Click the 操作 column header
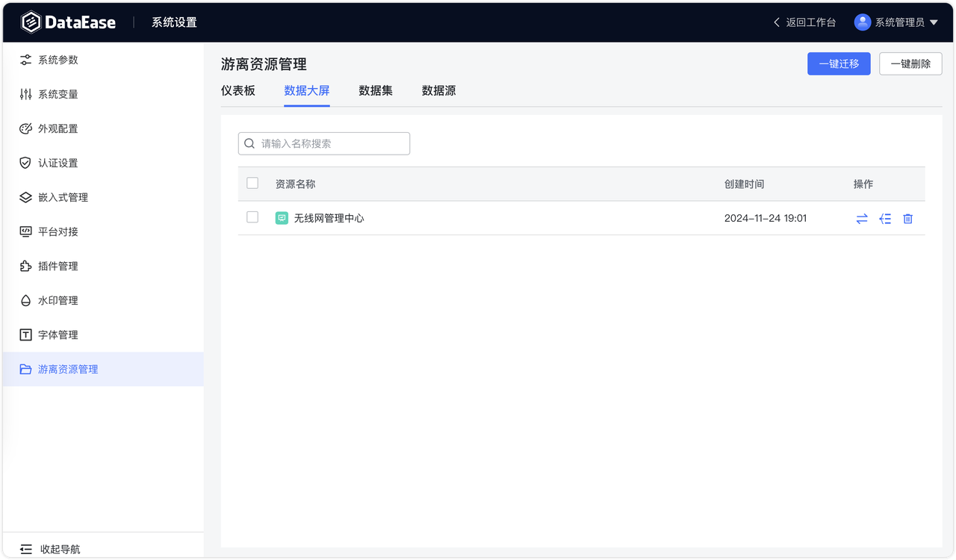956x560 pixels. [x=863, y=184]
